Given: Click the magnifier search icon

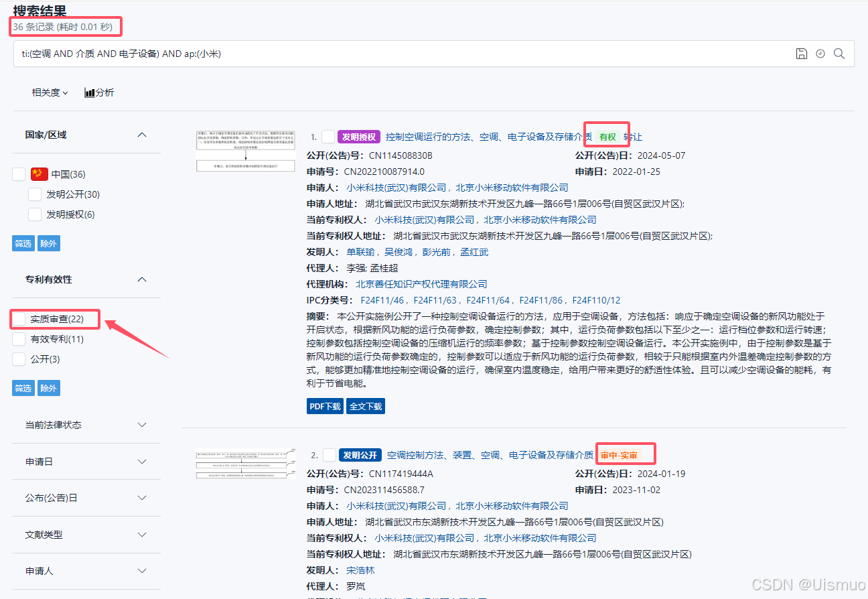Looking at the screenshot, I should pos(839,54).
